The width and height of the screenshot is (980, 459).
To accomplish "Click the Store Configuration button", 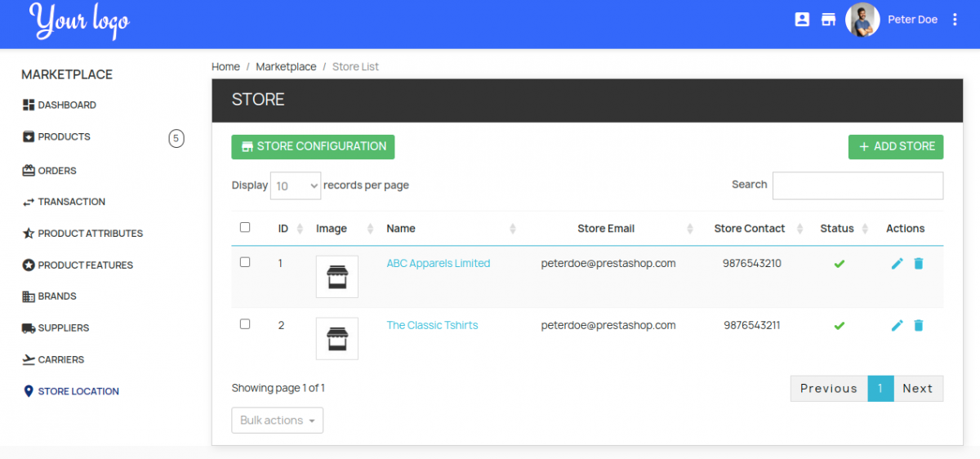I will click(313, 147).
